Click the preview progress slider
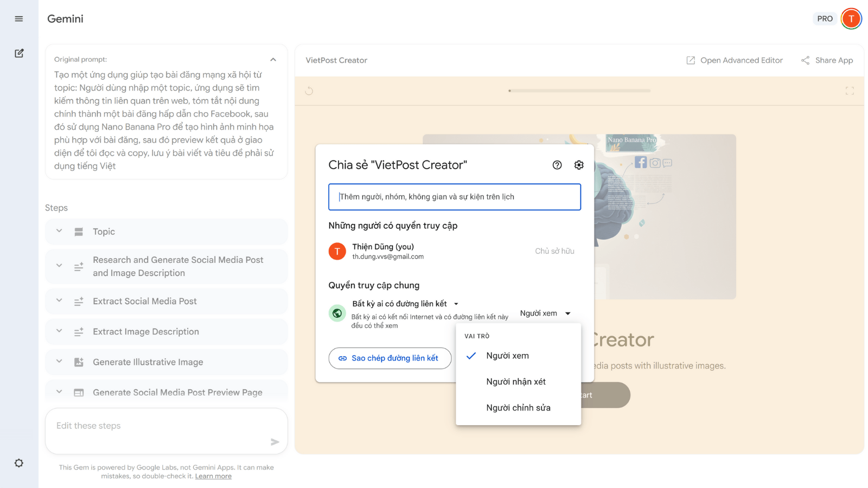This screenshot has width=868, height=488. click(x=579, y=91)
